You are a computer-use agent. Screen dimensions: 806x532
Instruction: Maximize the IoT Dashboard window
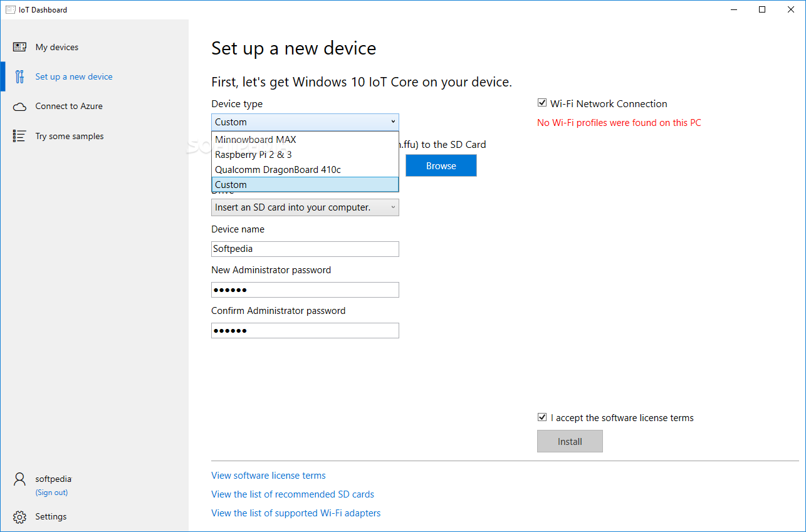762,9
